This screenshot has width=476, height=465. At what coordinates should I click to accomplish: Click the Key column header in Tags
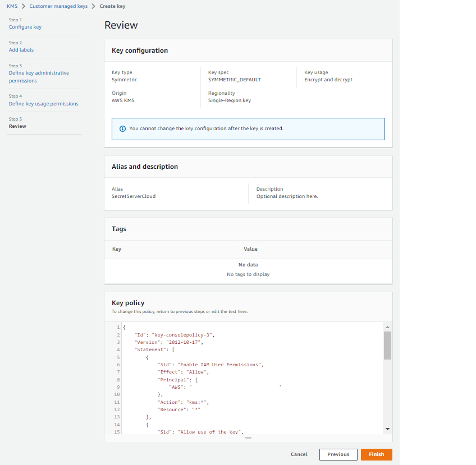coord(117,249)
